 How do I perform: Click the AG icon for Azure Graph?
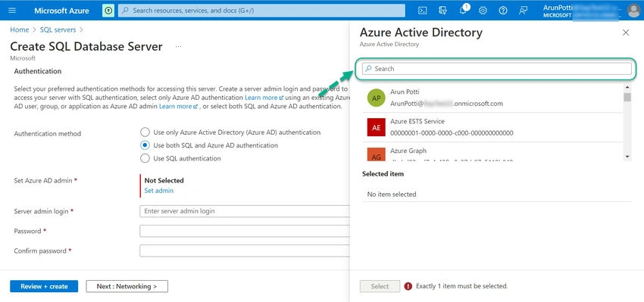point(377,154)
